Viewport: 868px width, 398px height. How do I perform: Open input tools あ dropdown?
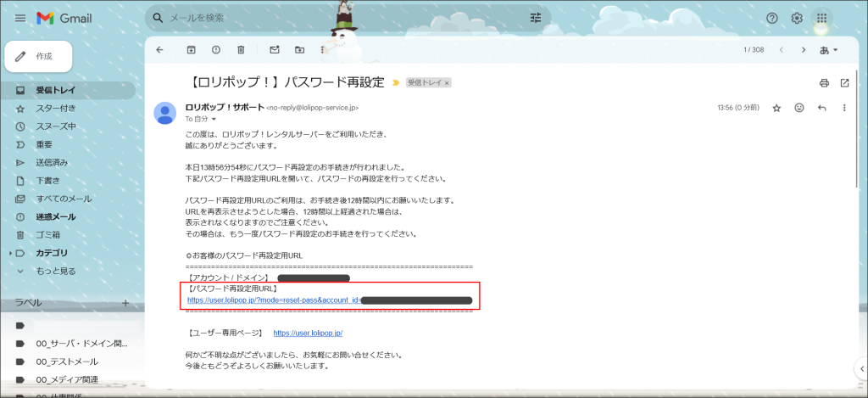point(829,50)
